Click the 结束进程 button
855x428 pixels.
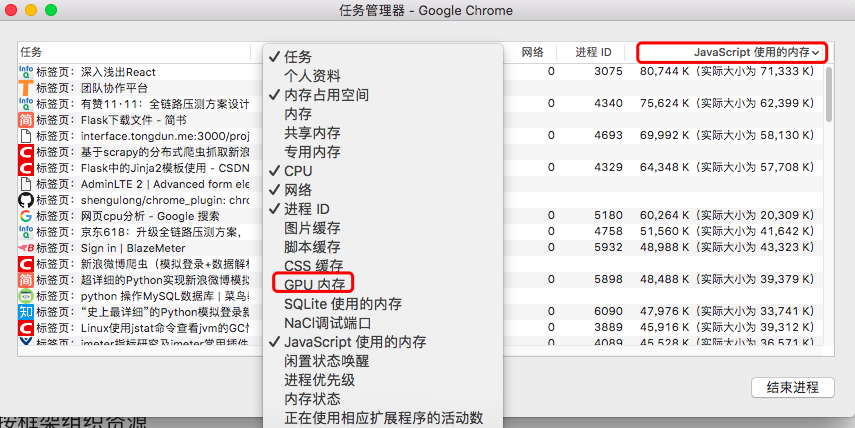[x=792, y=388]
